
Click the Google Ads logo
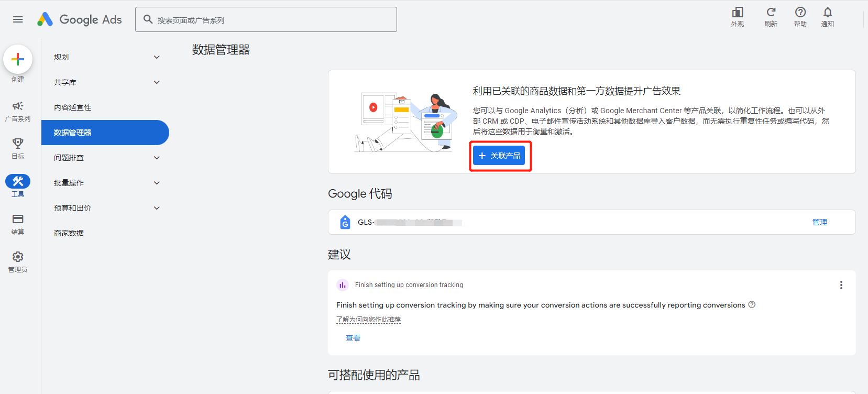[80, 19]
